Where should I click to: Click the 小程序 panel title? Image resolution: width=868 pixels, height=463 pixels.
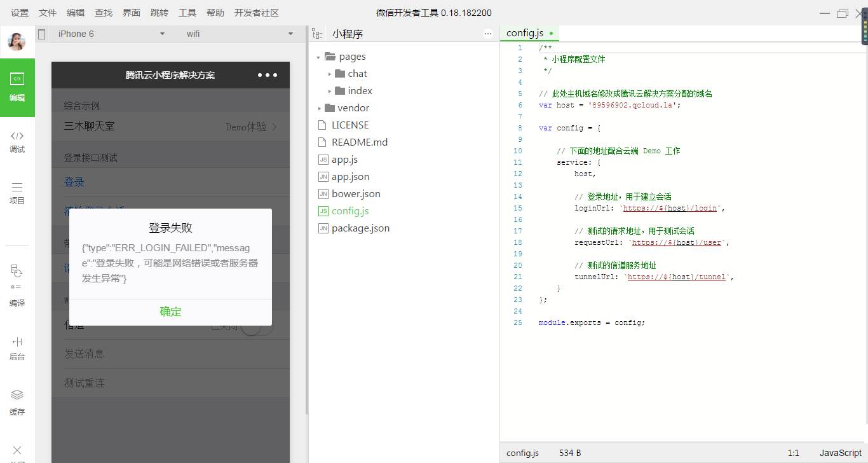click(x=348, y=34)
